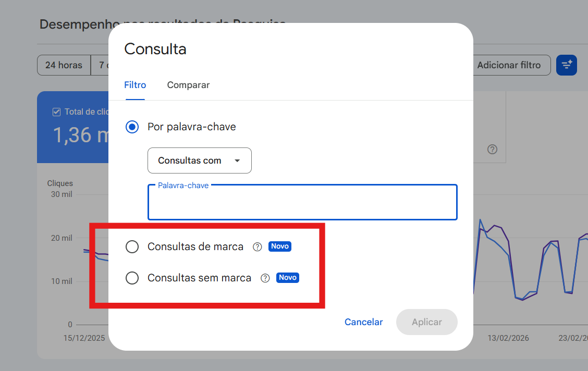Click the help icon beside "Consultas sem marca"
The height and width of the screenshot is (371, 588).
click(x=265, y=278)
